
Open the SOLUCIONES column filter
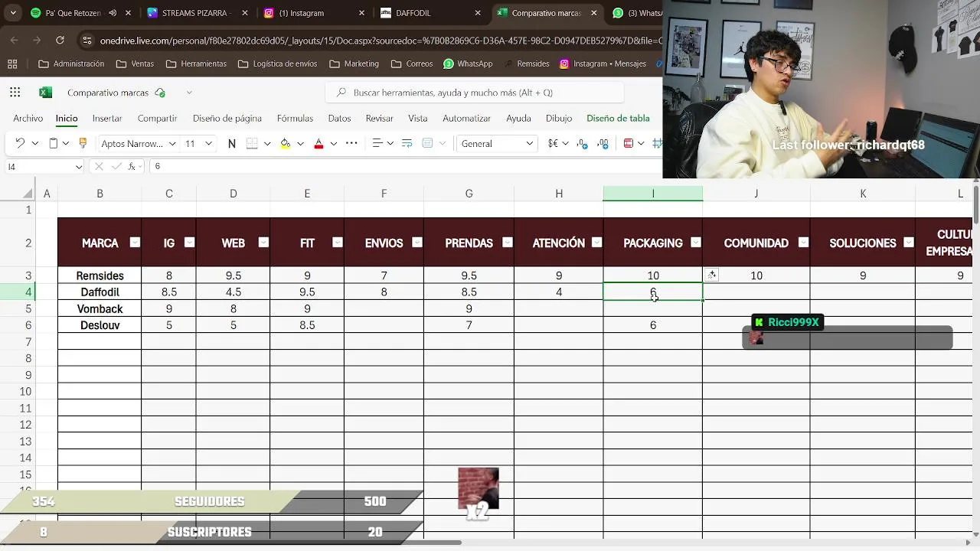click(908, 243)
